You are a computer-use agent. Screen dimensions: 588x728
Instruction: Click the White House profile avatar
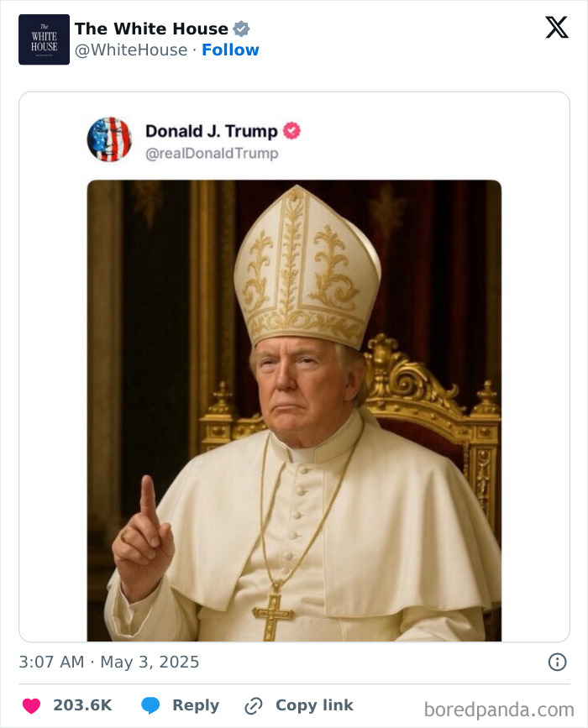coord(44,39)
